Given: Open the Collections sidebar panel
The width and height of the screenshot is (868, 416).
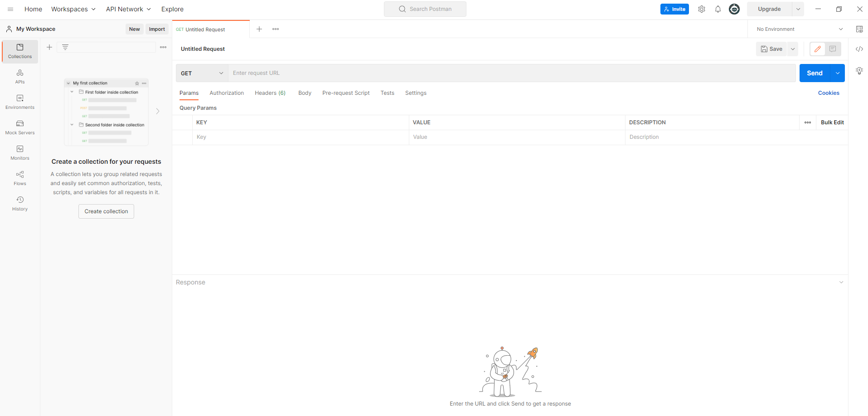Looking at the screenshot, I should pyautogui.click(x=20, y=51).
